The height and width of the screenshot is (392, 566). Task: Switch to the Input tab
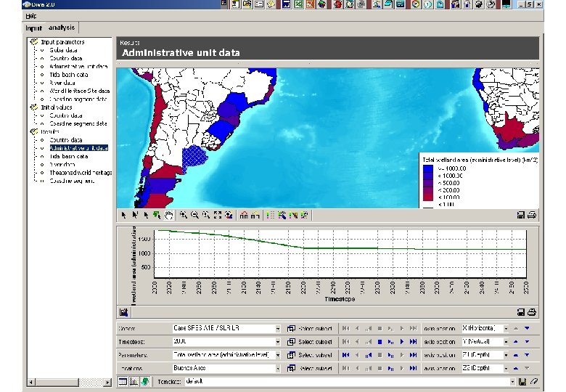coord(34,28)
